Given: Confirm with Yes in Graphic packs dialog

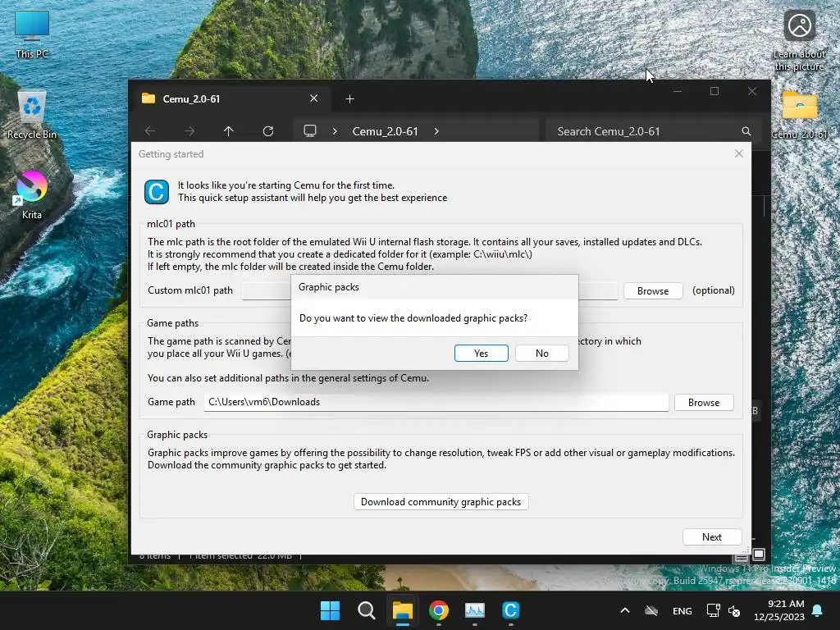Looking at the screenshot, I should point(481,353).
